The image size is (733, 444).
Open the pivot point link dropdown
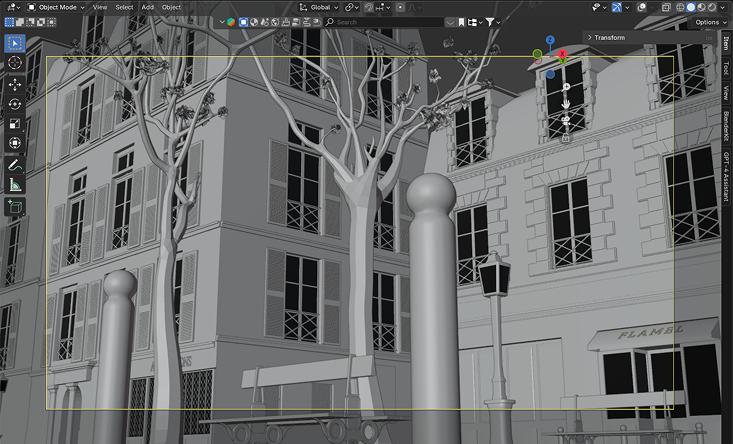tap(352, 7)
